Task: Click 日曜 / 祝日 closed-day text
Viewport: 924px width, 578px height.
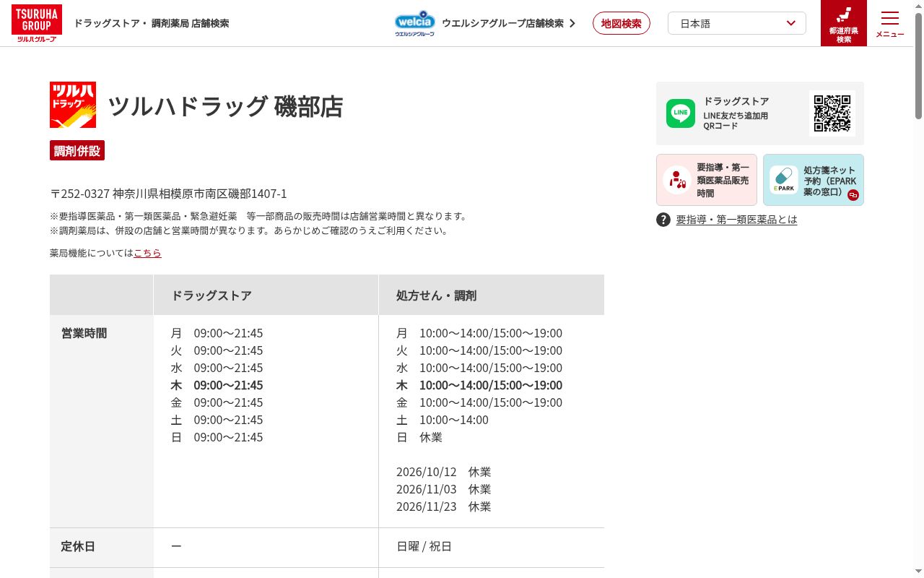Action: click(x=424, y=547)
